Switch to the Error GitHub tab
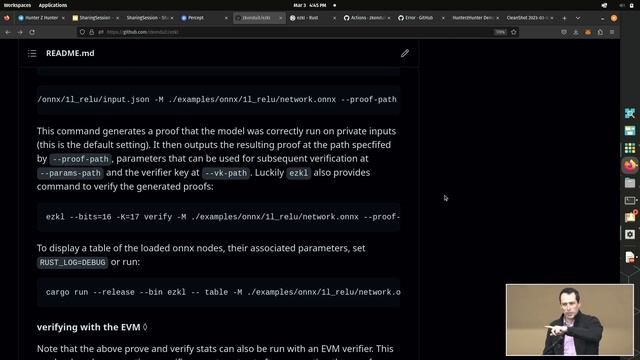640x360 pixels. click(x=421, y=18)
